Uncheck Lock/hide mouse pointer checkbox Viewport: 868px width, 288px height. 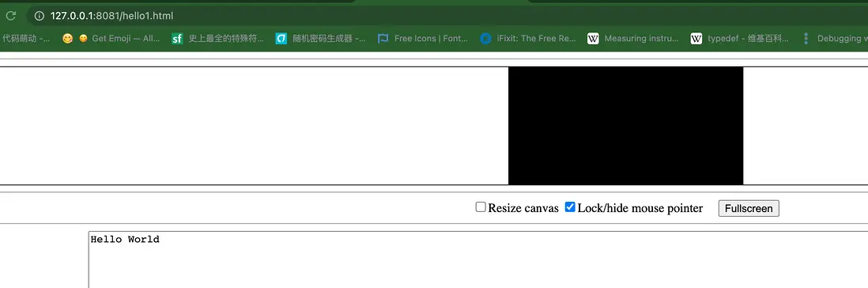click(x=570, y=207)
